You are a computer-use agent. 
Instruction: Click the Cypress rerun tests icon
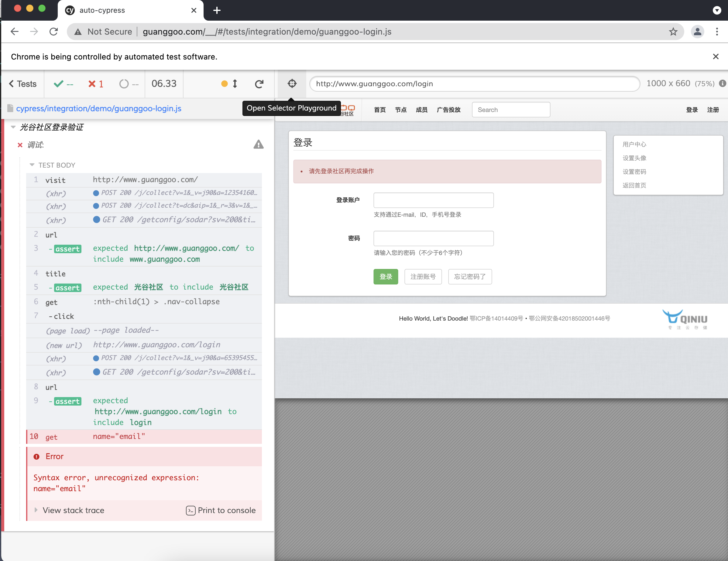pos(259,84)
